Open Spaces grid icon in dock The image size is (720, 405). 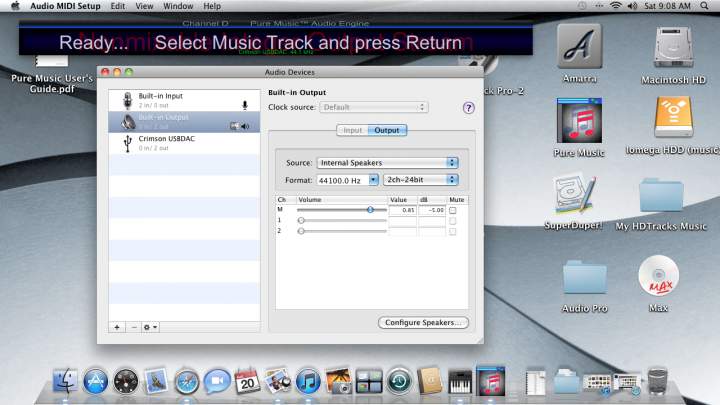click(x=369, y=381)
